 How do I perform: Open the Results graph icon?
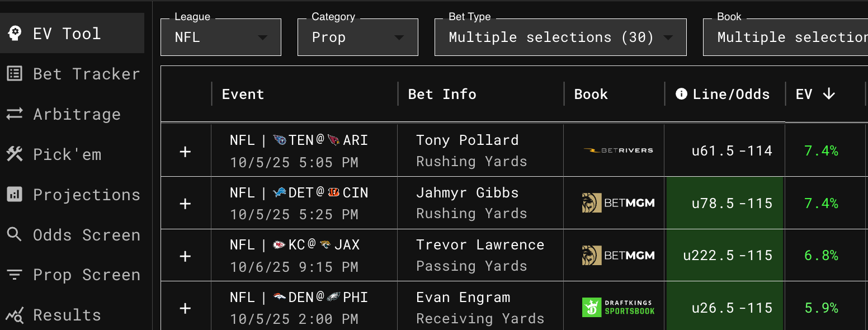click(x=14, y=315)
